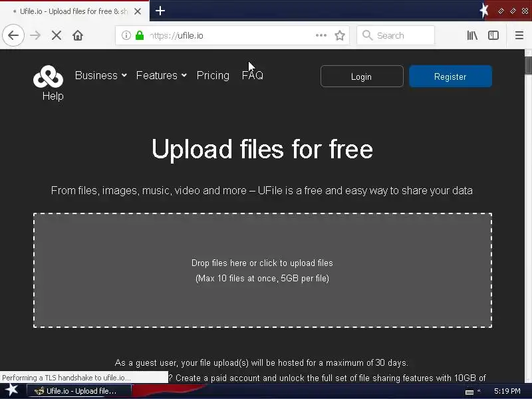This screenshot has height=399, width=532.
Task: Click the drop files upload area
Action: [263, 271]
